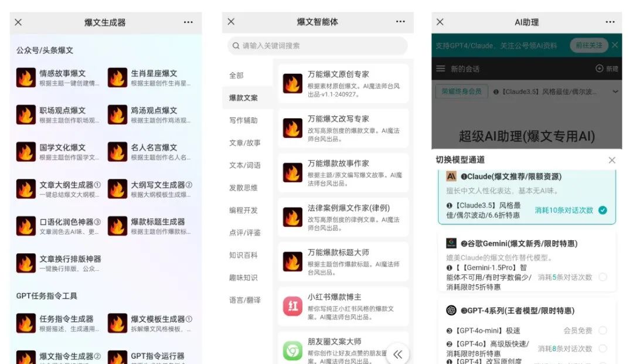Viewport: 633px width, 364px height.
Task: Open 朋友圈文案大师 green icon
Action: [x=292, y=351]
